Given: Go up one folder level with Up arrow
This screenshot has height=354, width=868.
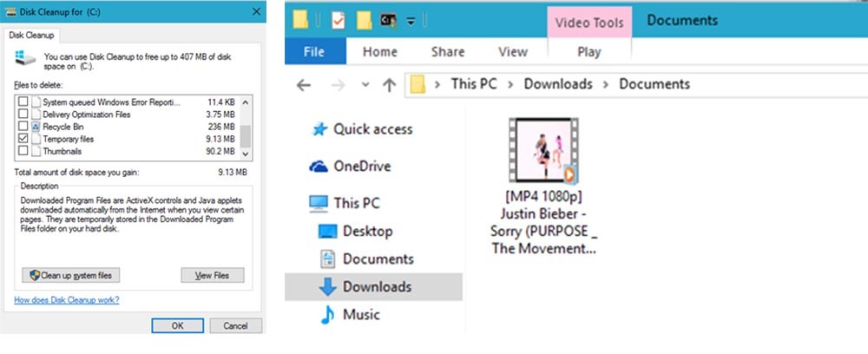Looking at the screenshot, I should [390, 85].
